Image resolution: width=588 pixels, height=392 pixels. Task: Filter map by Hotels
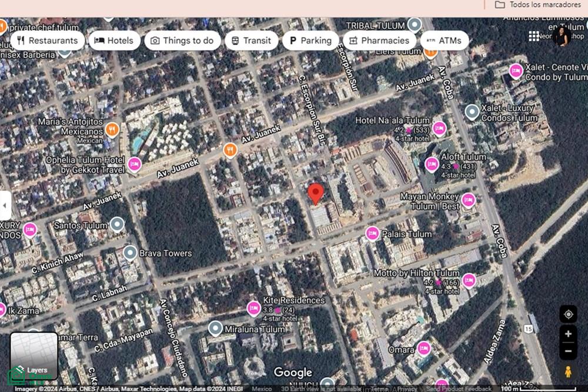coord(115,41)
